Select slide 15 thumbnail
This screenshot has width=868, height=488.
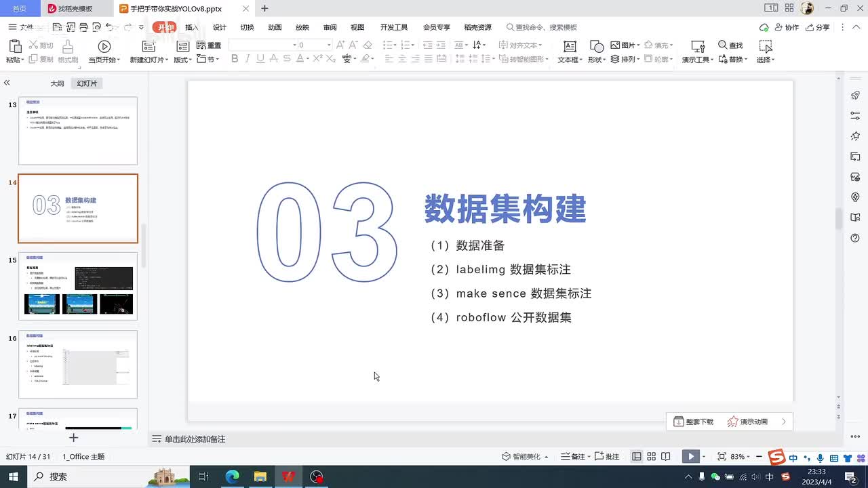pos(78,286)
